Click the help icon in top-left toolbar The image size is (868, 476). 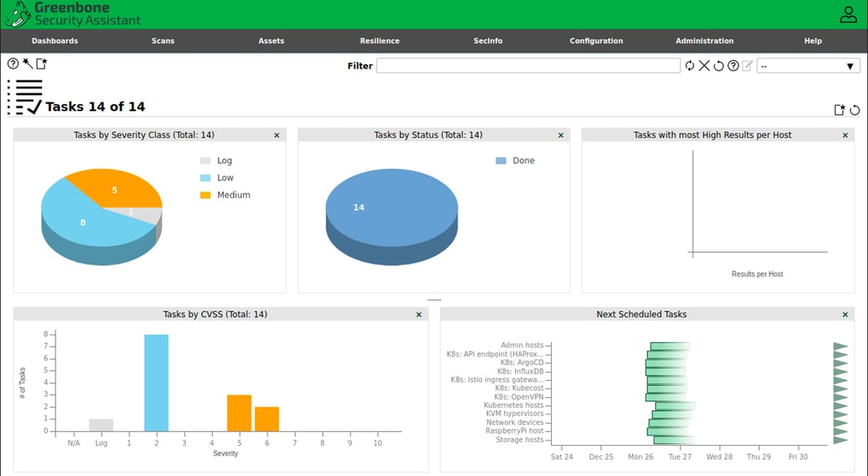tap(13, 64)
